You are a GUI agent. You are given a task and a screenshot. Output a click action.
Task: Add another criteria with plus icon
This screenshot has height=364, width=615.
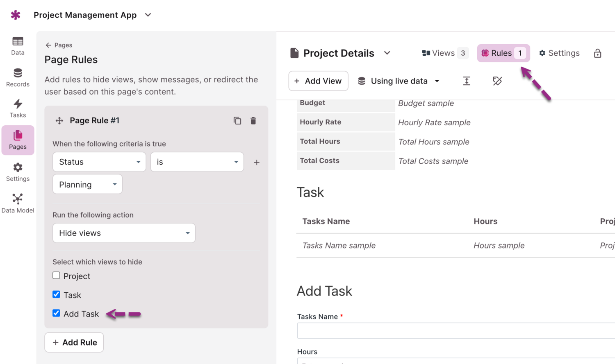[x=257, y=163]
